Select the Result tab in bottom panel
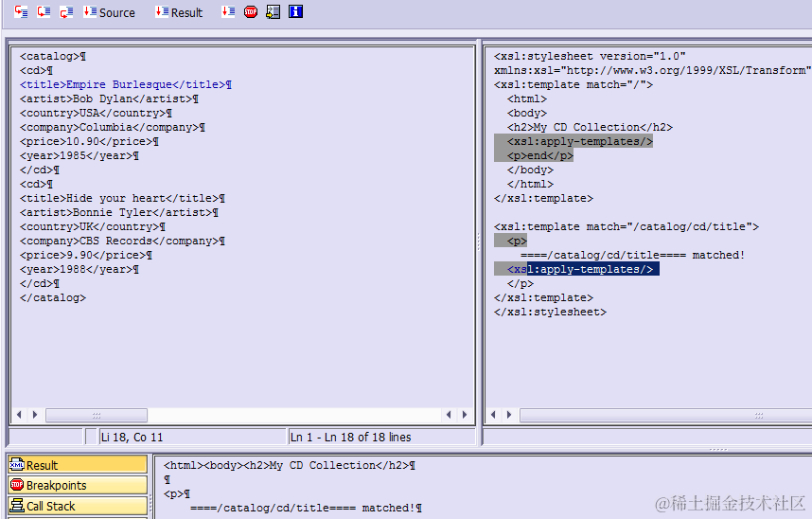Screen dimensions: 812x519 (78, 465)
